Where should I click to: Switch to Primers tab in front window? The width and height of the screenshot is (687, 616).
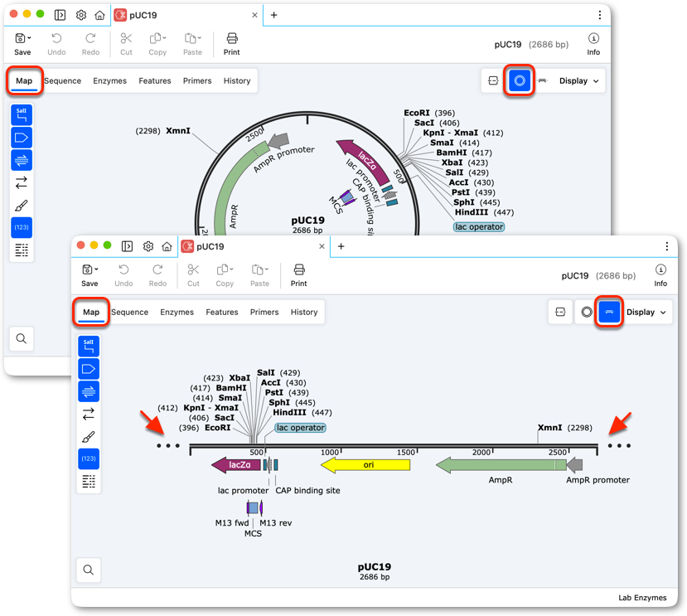click(264, 313)
